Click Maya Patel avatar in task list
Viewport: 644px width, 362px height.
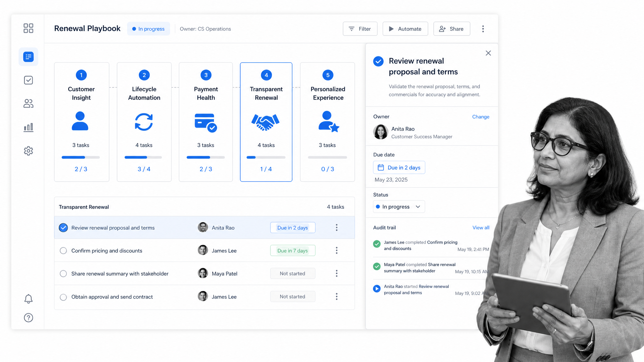point(203,273)
